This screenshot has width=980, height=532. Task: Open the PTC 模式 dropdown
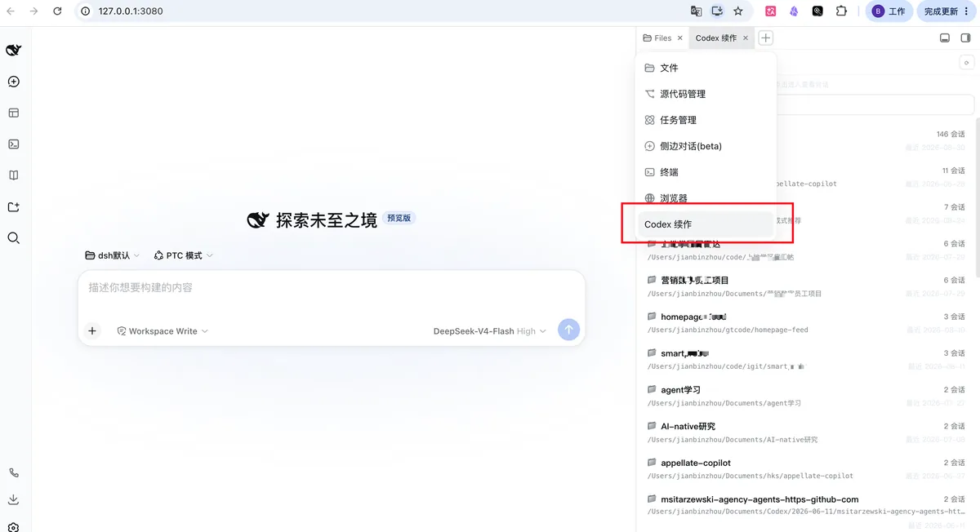click(184, 255)
